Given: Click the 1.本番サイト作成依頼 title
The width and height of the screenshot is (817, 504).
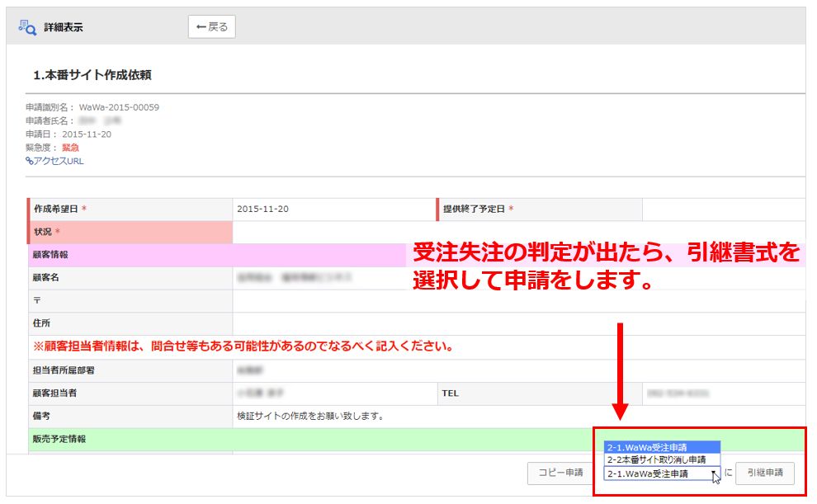Looking at the screenshot, I should pyautogui.click(x=92, y=75).
